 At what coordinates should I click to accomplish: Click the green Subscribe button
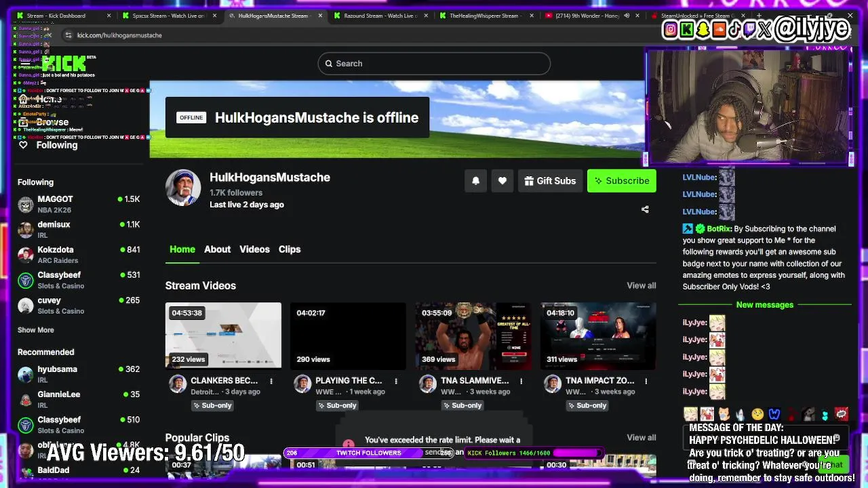pos(622,181)
